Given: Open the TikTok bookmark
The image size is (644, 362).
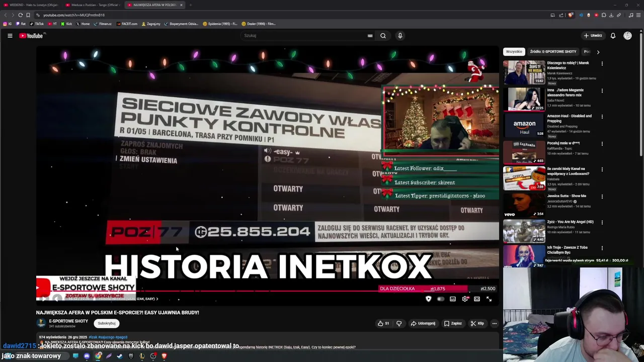Looking at the screenshot, I should tap(37, 24).
